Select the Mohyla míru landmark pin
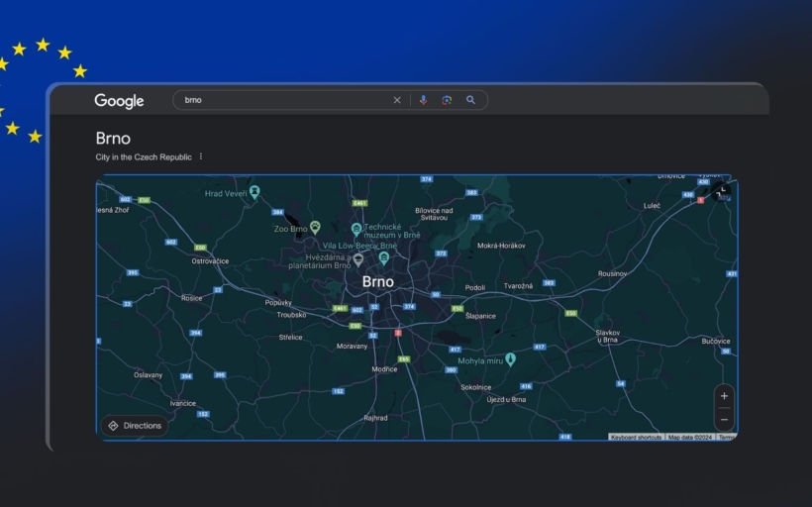Screen dimensions: 812x507 coord(511,359)
